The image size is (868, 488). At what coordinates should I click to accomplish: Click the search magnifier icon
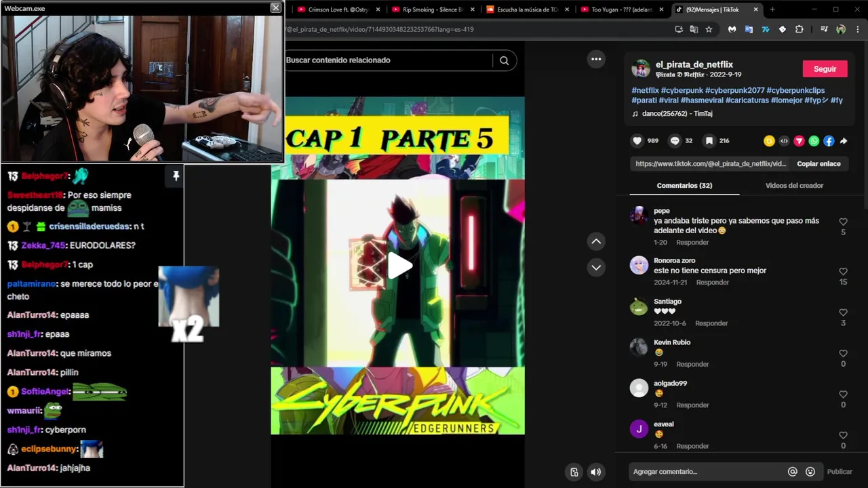click(x=504, y=60)
